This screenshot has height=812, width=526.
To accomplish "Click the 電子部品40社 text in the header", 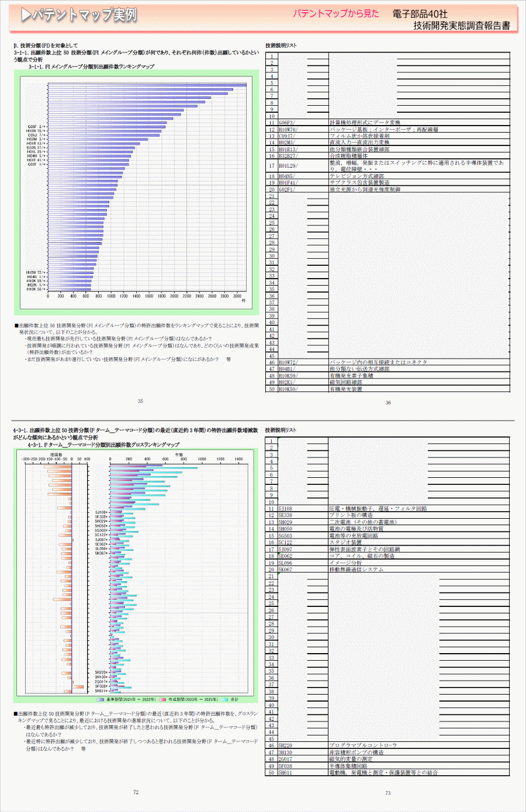I will [x=420, y=13].
